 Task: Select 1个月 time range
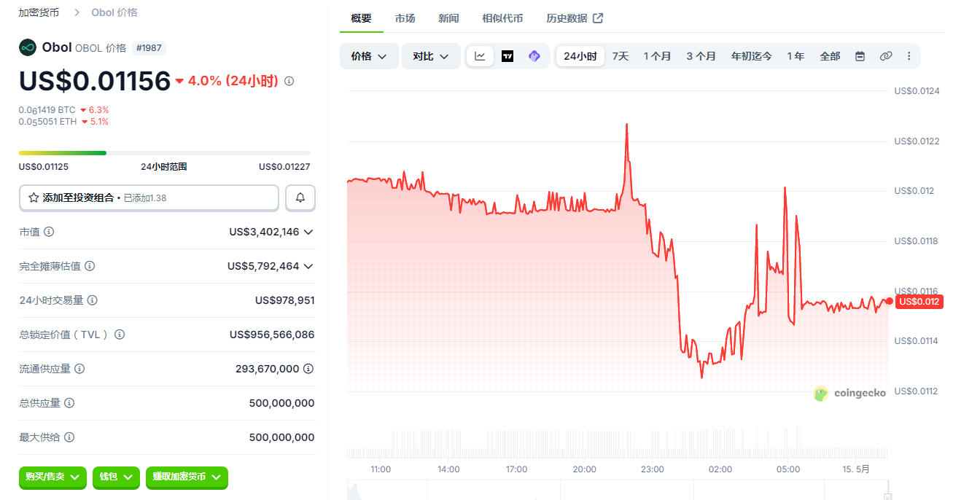tap(657, 56)
